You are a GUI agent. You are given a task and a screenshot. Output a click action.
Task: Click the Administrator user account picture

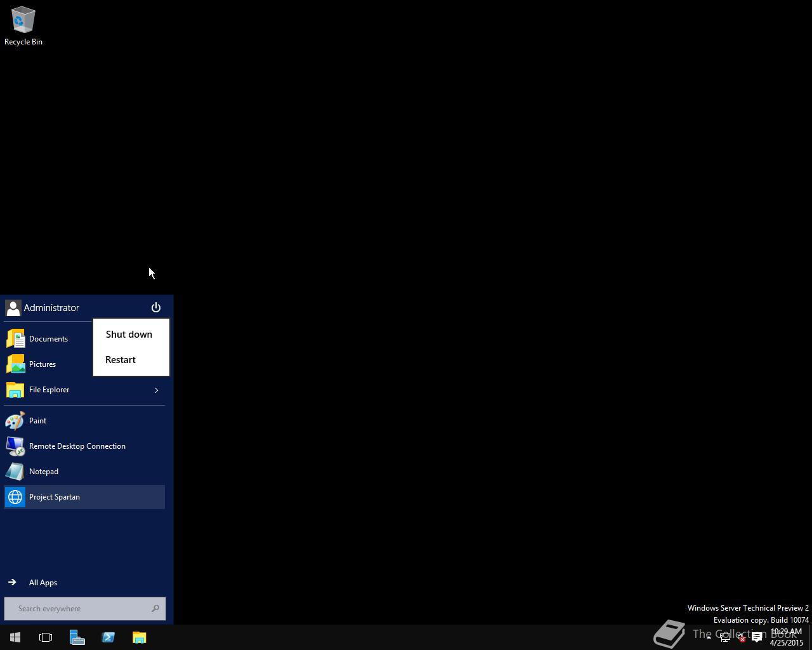[13, 308]
